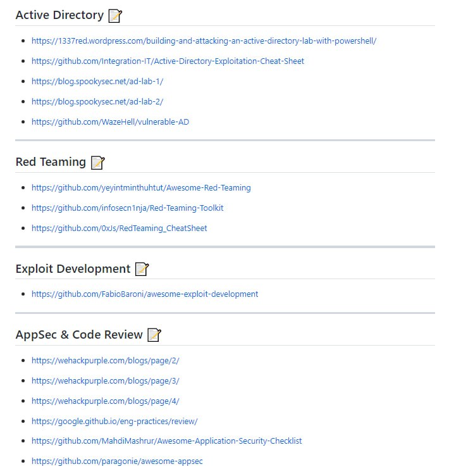This screenshot has height=476, width=449.
Task: Click the memo icon next to Red Teaming
Action: point(97,163)
